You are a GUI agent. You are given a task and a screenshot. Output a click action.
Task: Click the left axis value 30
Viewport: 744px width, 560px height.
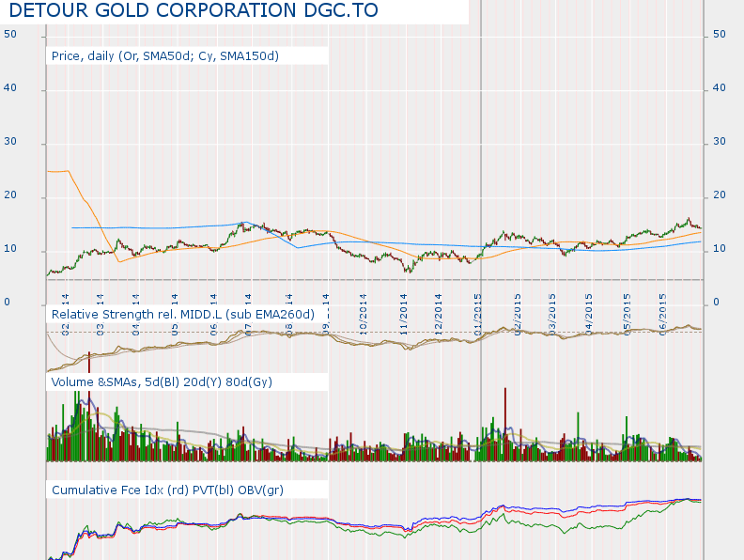(x=10, y=142)
